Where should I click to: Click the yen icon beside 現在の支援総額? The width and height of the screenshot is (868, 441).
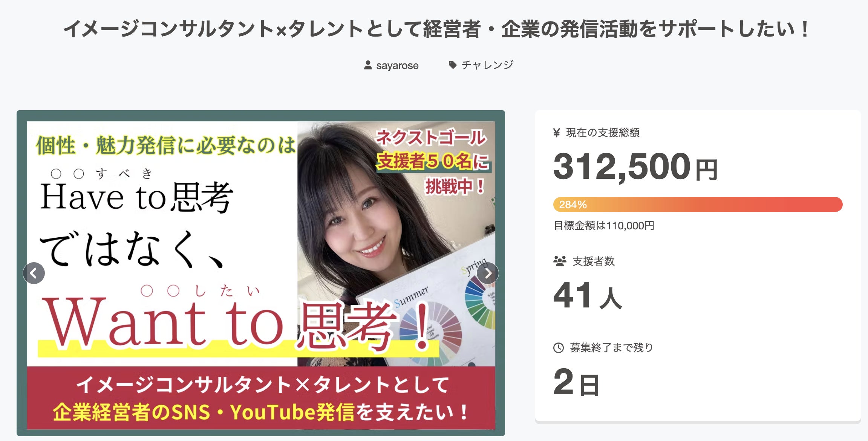557,133
